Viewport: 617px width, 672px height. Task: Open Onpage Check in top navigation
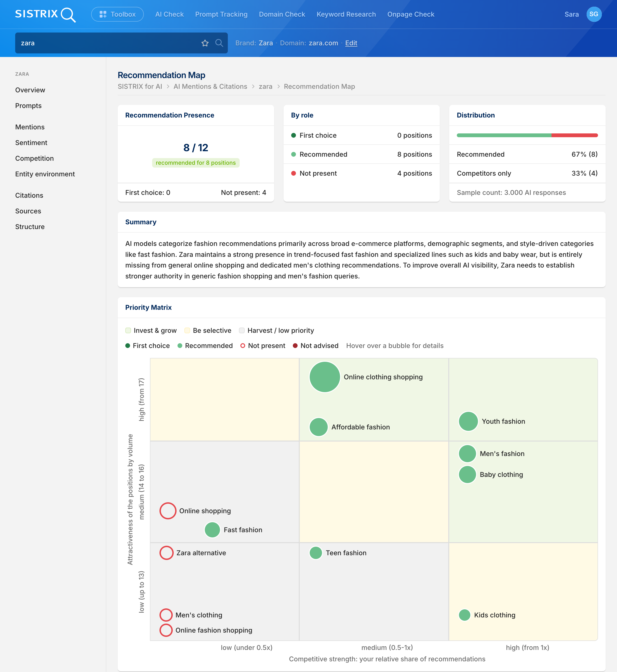(x=411, y=14)
